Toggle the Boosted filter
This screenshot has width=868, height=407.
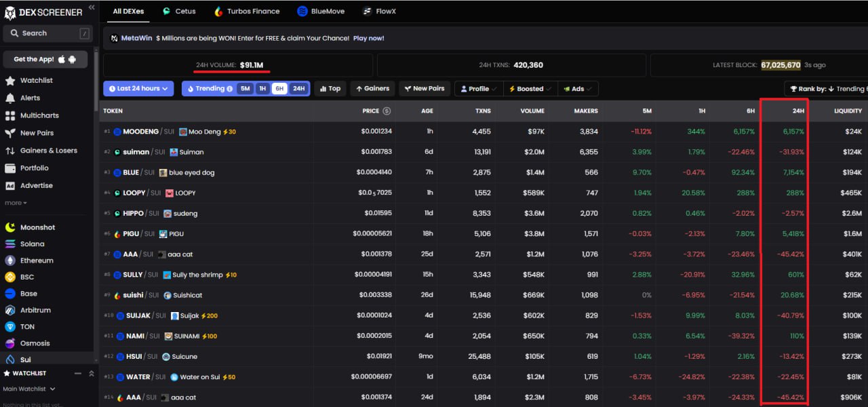(x=530, y=89)
